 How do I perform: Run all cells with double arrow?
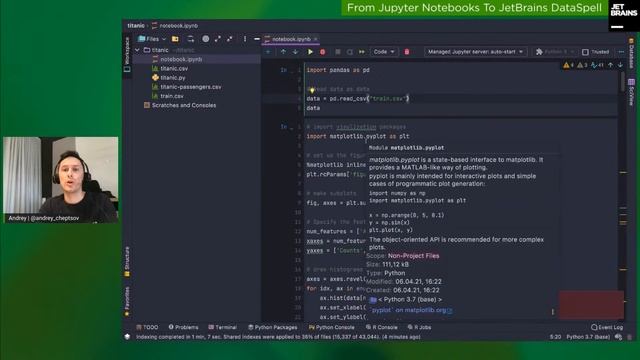click(362, 52)
